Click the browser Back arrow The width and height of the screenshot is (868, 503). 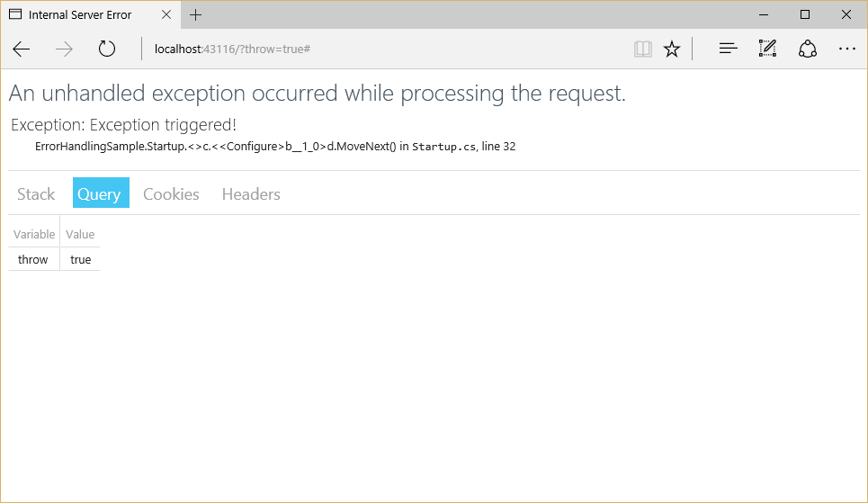click(22, 49)
